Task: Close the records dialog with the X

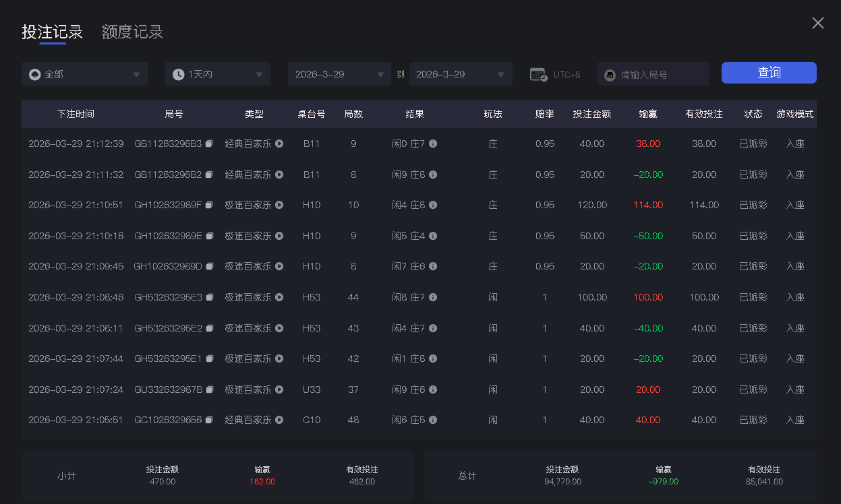Action: click(x=817, y=23)
